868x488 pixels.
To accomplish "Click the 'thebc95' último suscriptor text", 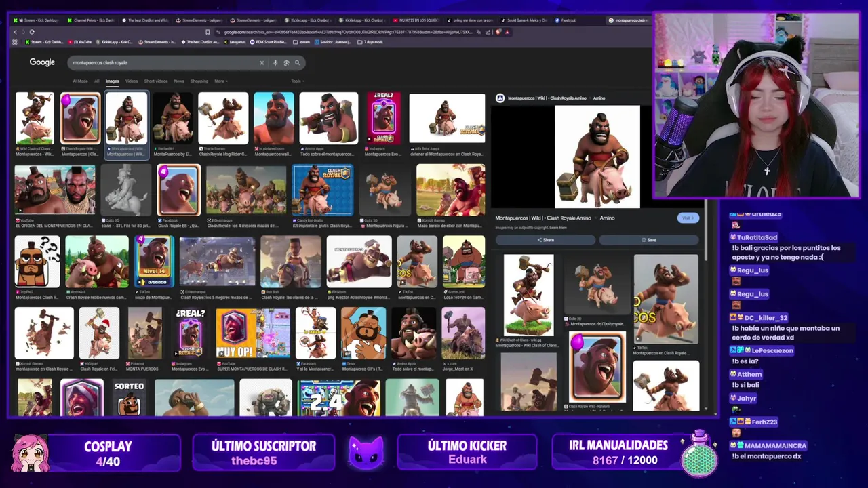I will [254, 461].
